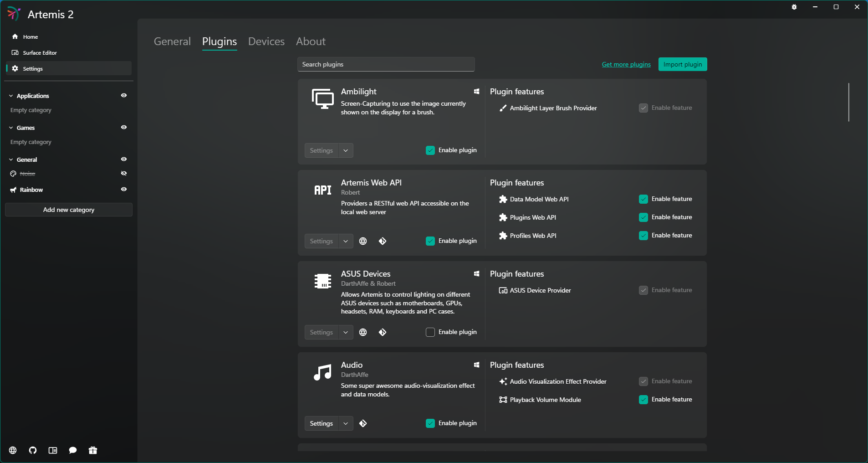Click Windows platform icon on Ambilight card
This screenshot has width=868, height=463.
tap(476, 92)
